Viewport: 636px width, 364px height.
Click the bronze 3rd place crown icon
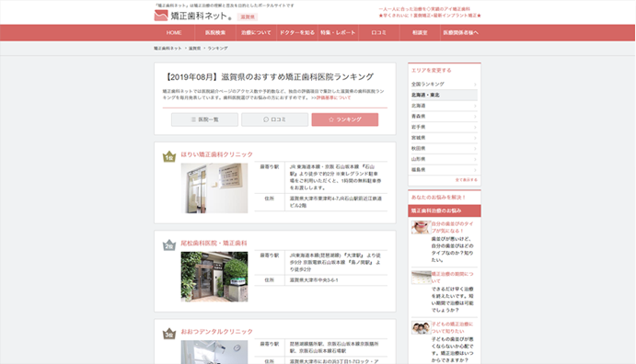[168, 334]
